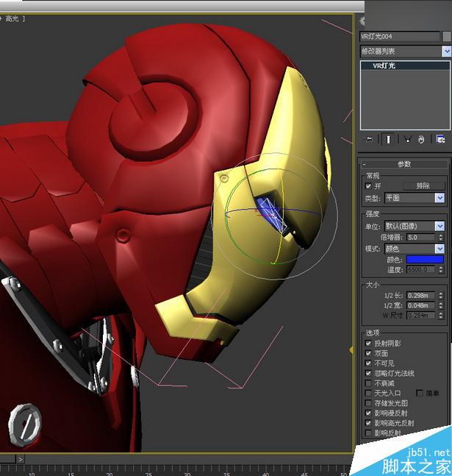Collapse the 参数 rollout header
Viewport: 452px width, 476px height.
[404, 164]
